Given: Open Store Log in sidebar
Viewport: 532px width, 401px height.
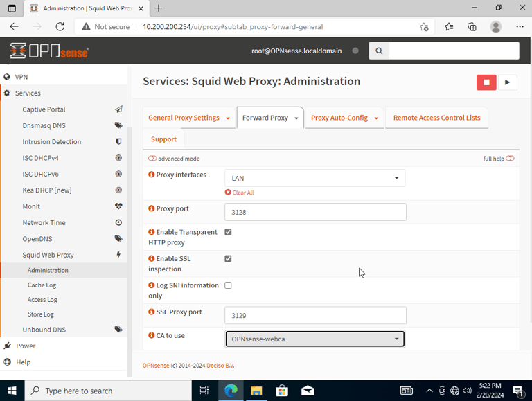Looking at the screenshot, I should 41,314.
